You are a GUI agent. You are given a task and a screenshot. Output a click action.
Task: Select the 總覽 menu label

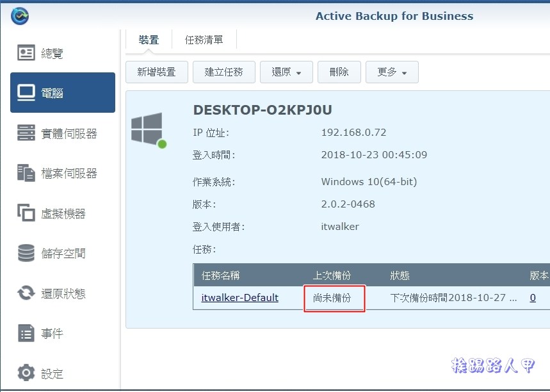pyautogui.click(x=52, y=53)
